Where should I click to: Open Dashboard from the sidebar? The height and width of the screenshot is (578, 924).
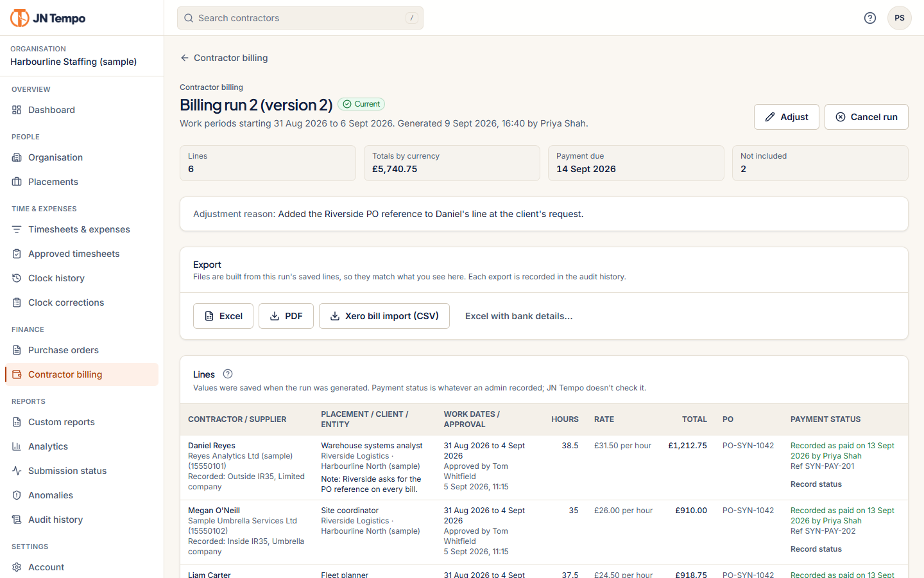click(81, 110)
